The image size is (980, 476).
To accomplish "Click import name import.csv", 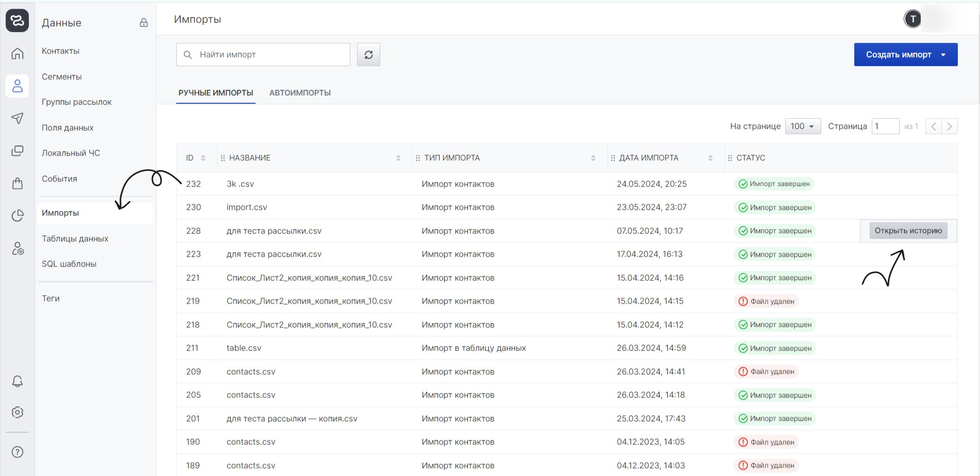I will click(247, 207).
